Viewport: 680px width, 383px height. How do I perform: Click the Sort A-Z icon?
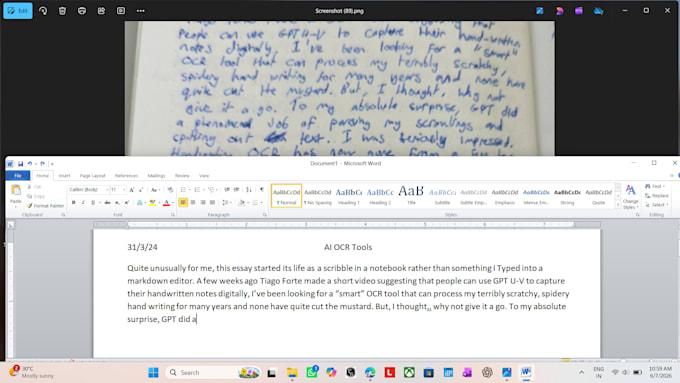point(249,190)
